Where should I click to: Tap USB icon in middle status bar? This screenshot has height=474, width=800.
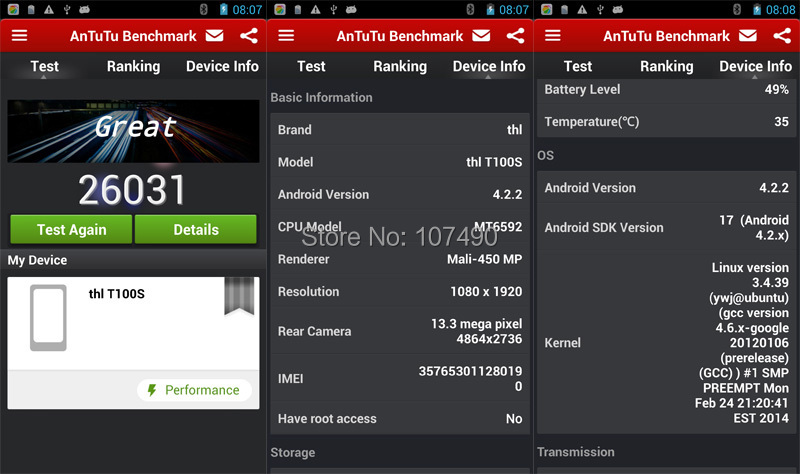tap(334, 9)
